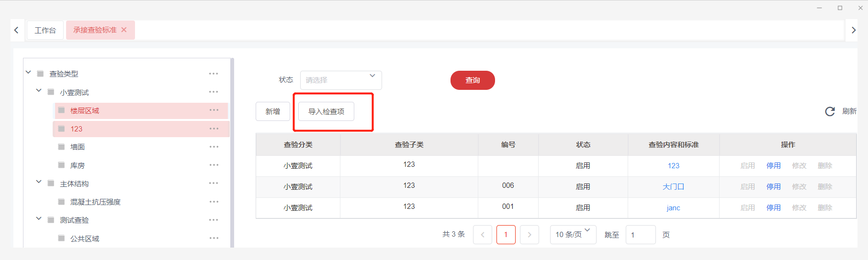Image resolution: width=868 pixels, height=260 pixels.
Task: Click the 跳至 page number input field
Action: [x=640, y=235]
